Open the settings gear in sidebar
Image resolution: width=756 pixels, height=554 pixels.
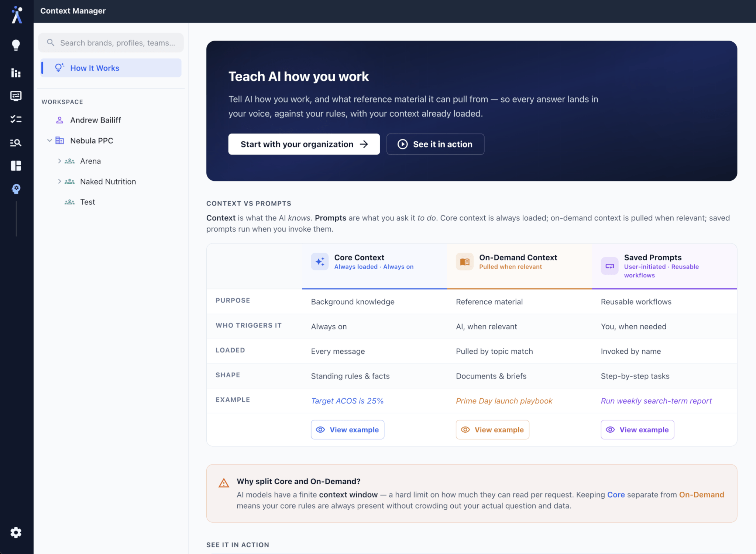pos(16,532)
